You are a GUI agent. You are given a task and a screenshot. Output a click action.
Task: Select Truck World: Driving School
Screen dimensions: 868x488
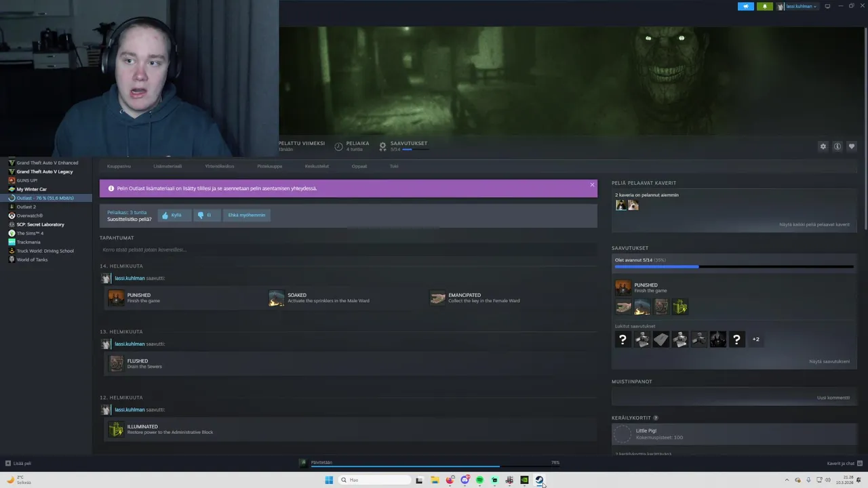46,251
